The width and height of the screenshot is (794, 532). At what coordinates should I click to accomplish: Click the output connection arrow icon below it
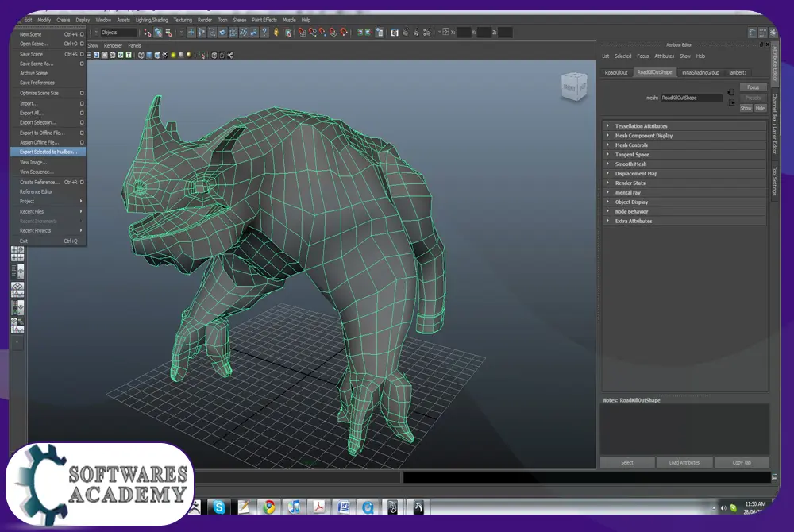click(x=732, y=102)
